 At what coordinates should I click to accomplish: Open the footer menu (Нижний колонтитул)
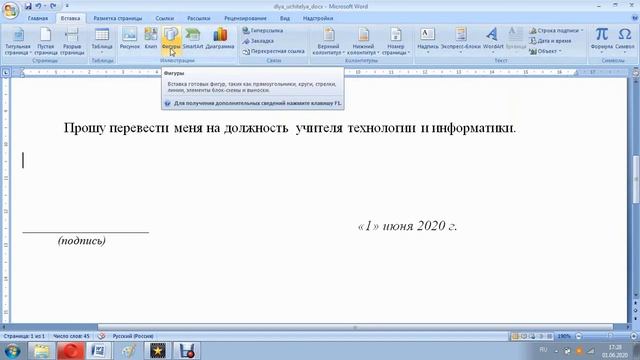363,41
